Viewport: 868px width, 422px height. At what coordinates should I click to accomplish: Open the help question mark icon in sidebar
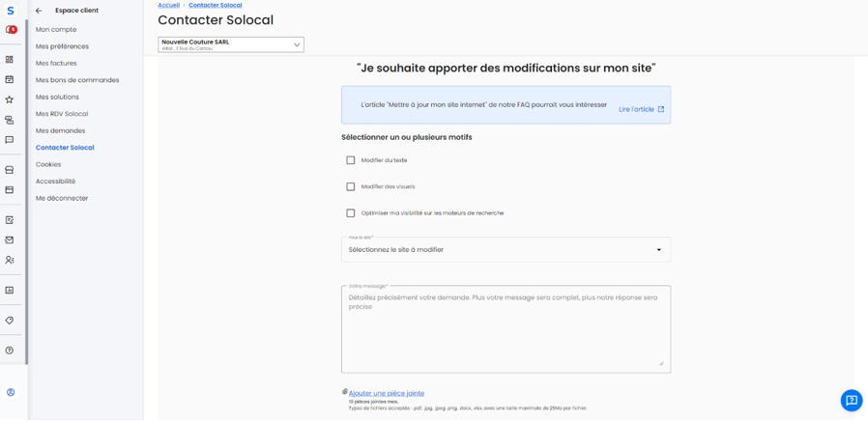[10, 351]
